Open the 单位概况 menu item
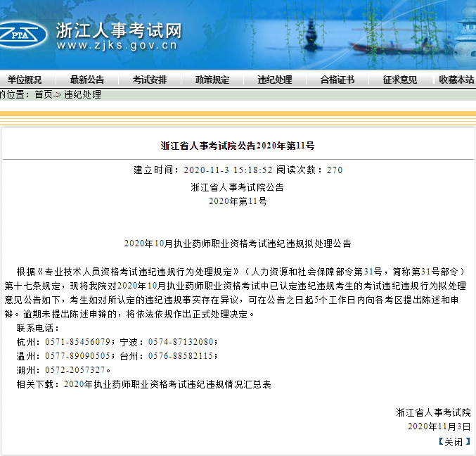476x456 pixels. pyautogui.click(x=25, y=80)
